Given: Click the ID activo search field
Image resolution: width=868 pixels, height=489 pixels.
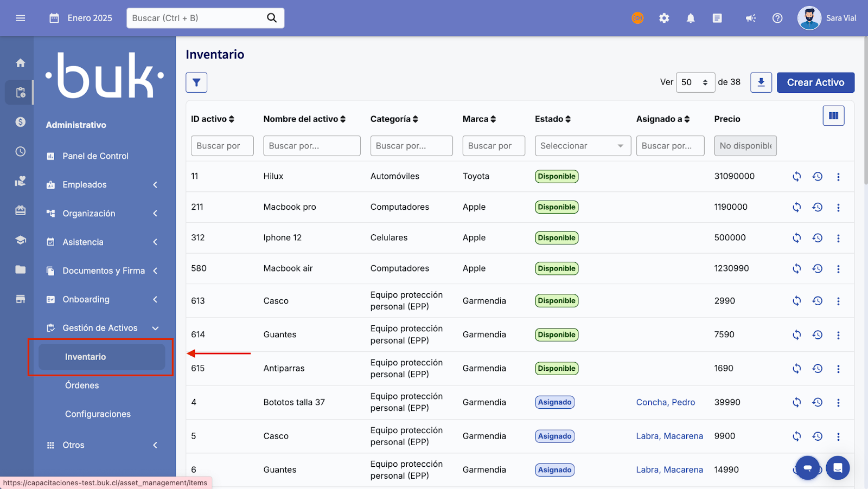Looking at the screenshot, I should click(222, 146).
